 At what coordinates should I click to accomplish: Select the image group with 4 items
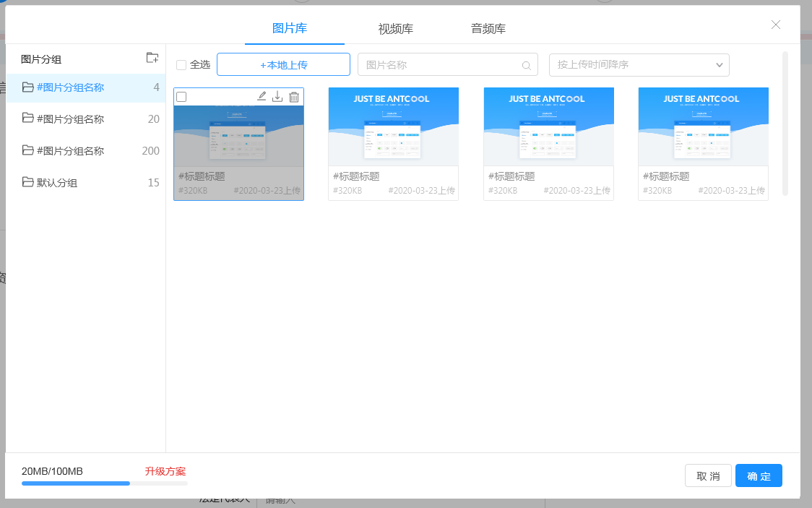point(86,87)
